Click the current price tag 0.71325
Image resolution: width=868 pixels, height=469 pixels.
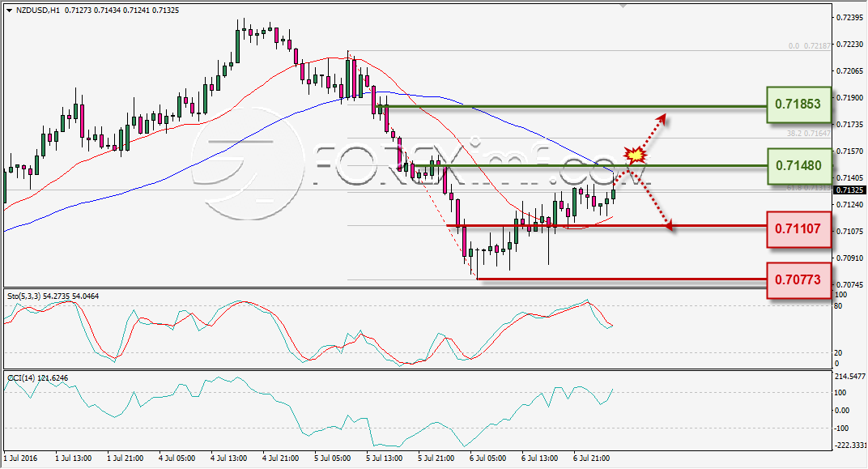pos(849,190)
